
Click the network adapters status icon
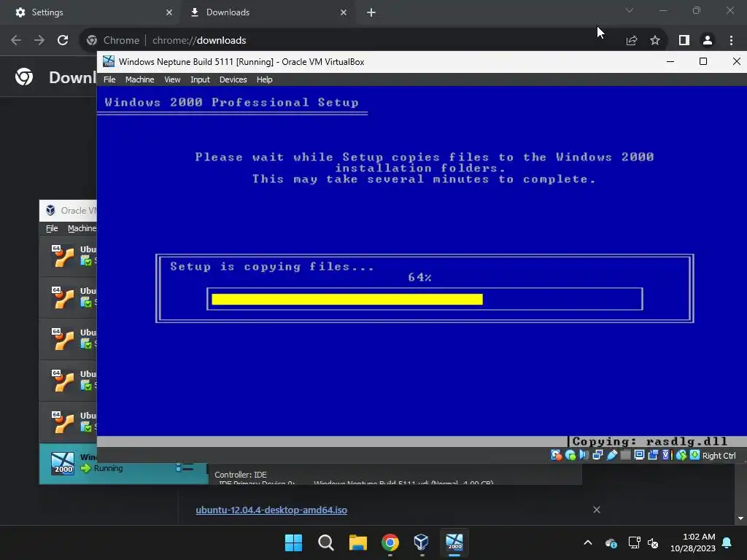click(x=597, y=455)
